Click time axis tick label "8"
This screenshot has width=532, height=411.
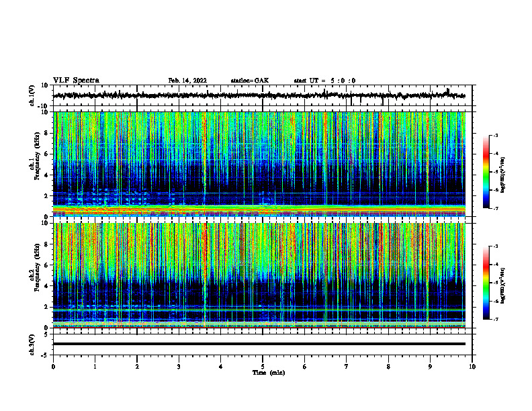[x=388, y=367]
